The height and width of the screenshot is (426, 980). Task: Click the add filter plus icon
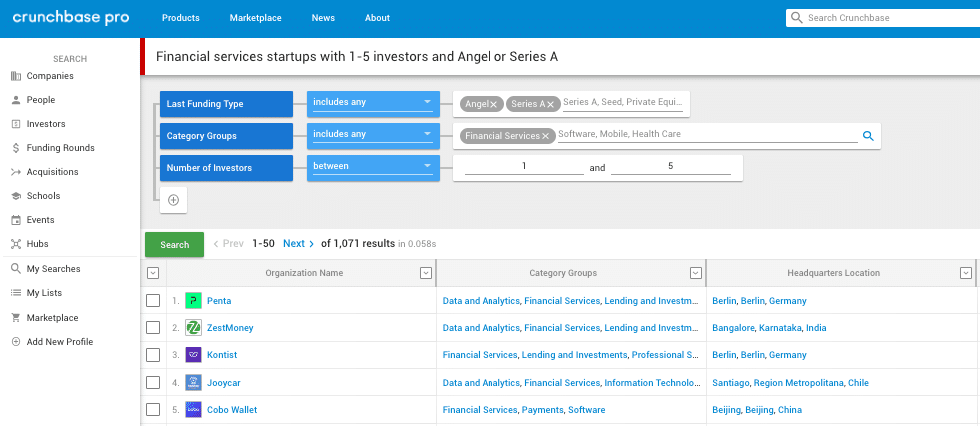pyautogui.click(x=173, y=200)
